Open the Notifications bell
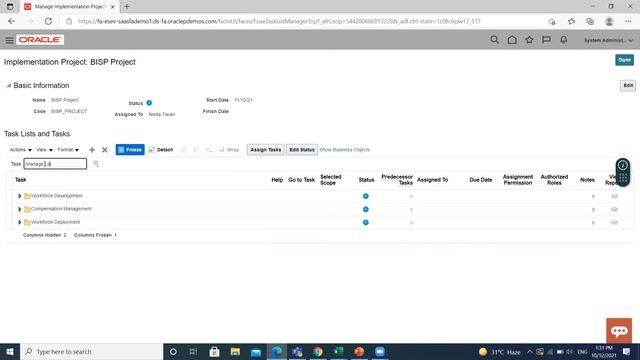Screen dimensions: 640x360 (x=564, y=40)
